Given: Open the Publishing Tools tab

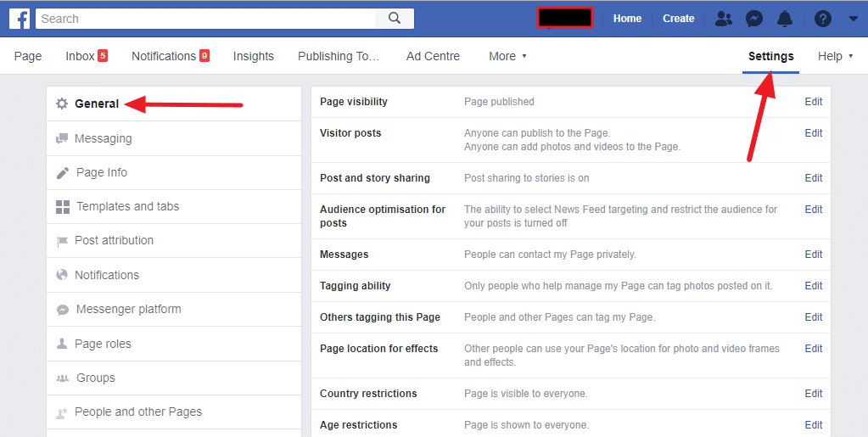Looking at the screenshot, I should [x=339, y=56].
